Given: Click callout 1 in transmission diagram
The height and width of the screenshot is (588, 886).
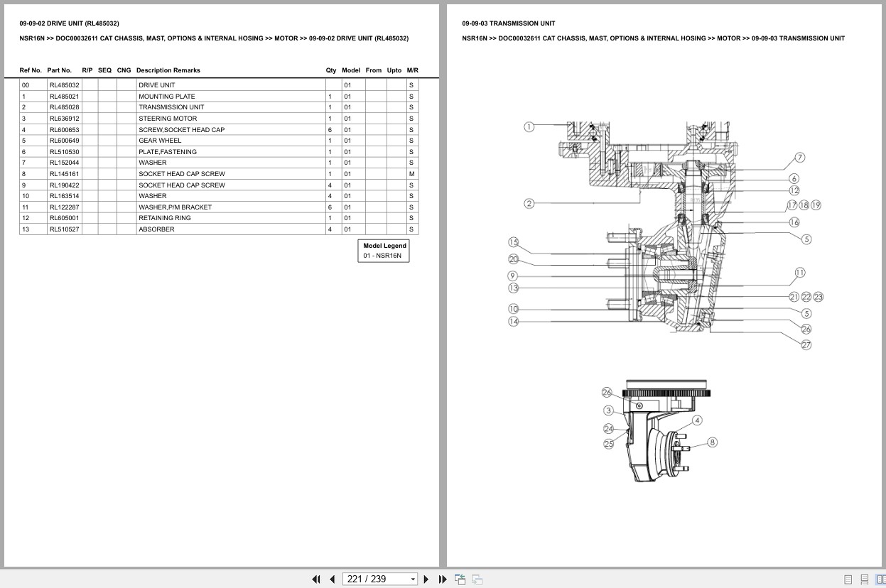Looking at the screenshot, I should (x=529, y=127).
